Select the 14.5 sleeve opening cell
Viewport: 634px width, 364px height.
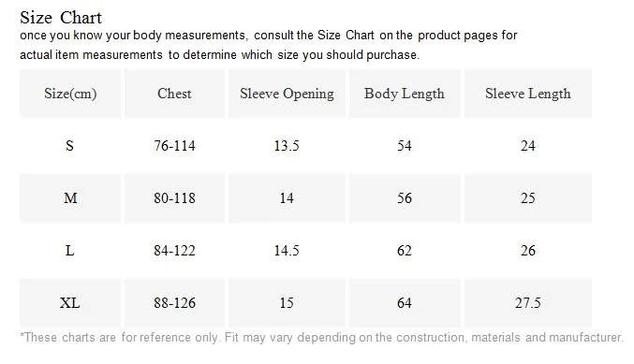coord(287,251)
